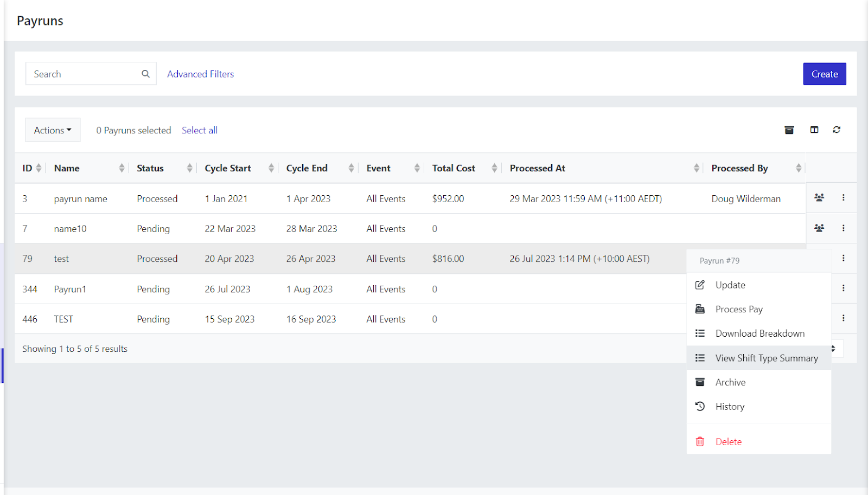This screenshot has width=868, height=495.
Task: Click Delete in the payrun menu
Action: (x=728, y=442)
